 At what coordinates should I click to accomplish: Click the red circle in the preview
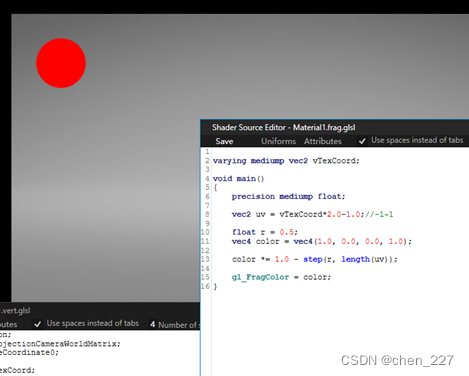point(61,63)
